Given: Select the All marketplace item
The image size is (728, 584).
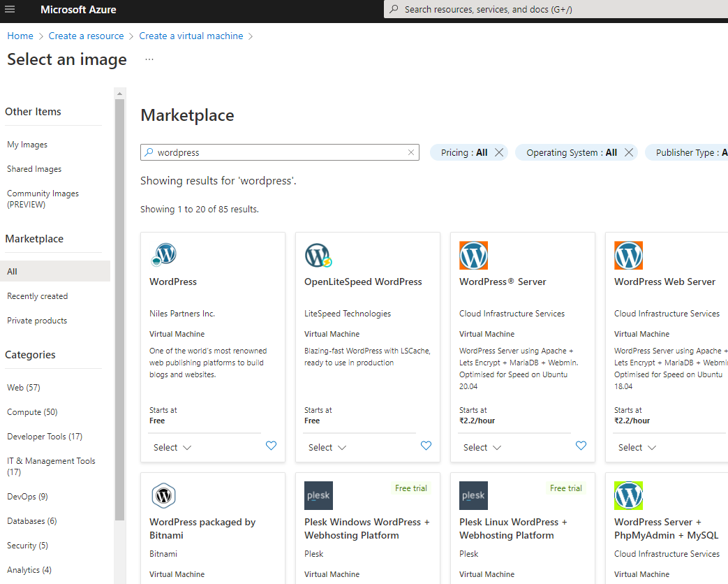Looking at the screenshot, I should click(54, 271).
